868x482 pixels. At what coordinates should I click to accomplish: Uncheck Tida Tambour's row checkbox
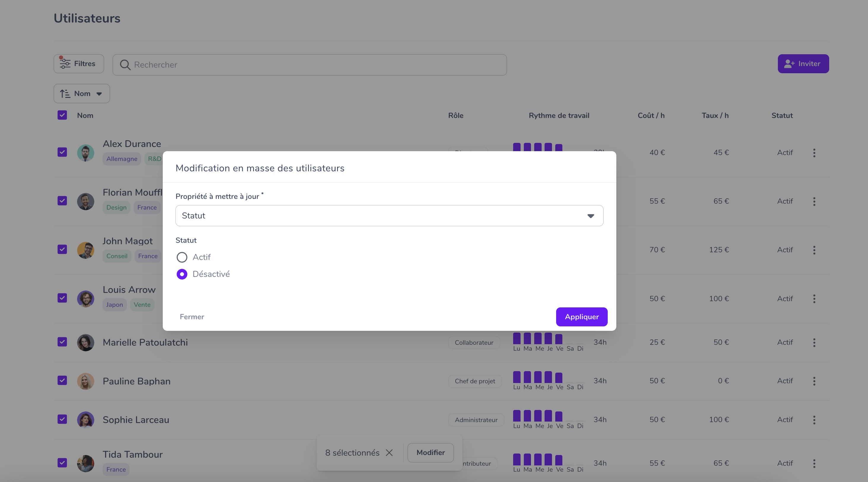coord(62,462)
